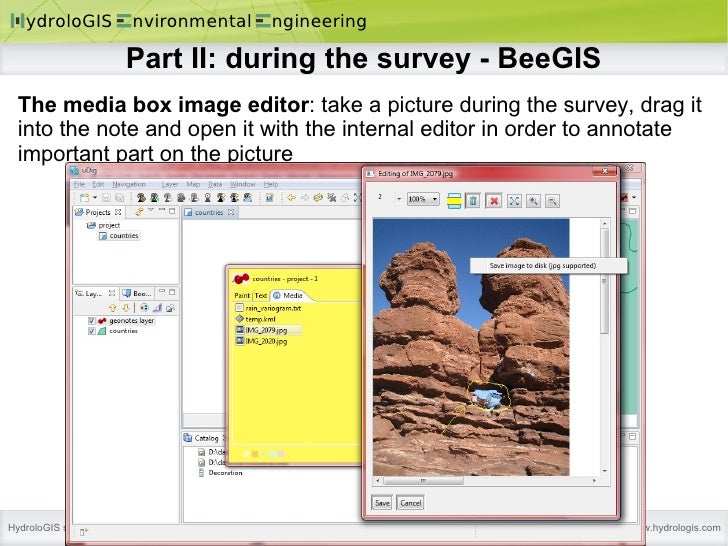Click the yellow refresh icon in uDig toolbar
The image size is (728, 546).
tap(318, 198)
